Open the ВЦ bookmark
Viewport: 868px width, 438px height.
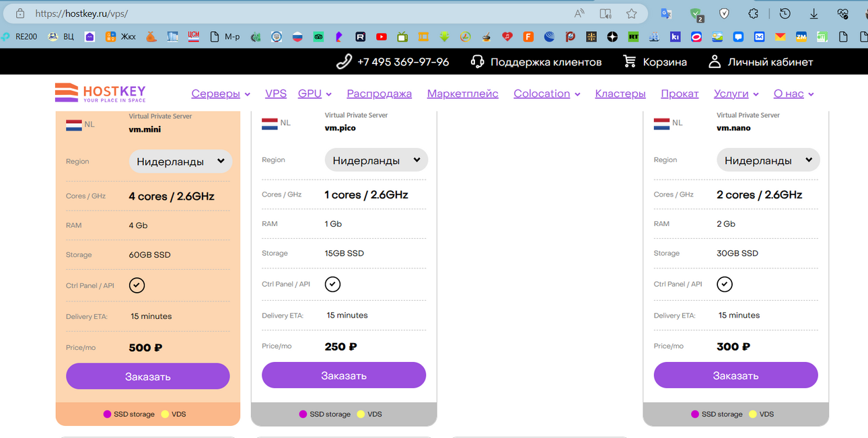click(x=61, y=37)
